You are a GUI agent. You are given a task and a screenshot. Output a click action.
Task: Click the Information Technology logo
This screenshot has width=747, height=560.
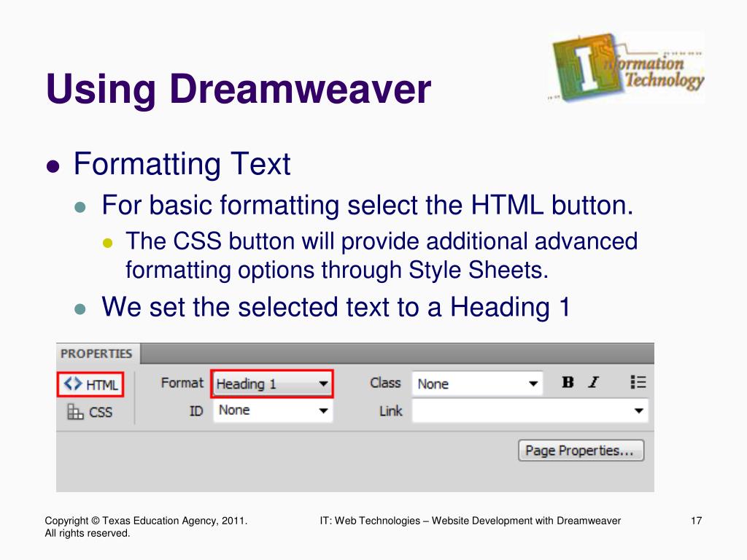pyautogui.click(x=625, y=66)
